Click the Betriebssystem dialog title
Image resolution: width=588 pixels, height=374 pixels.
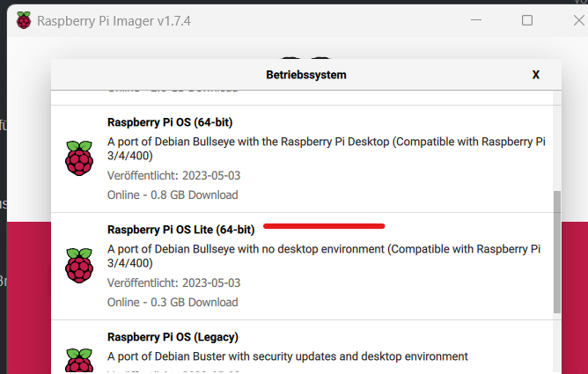coord(305,75)
